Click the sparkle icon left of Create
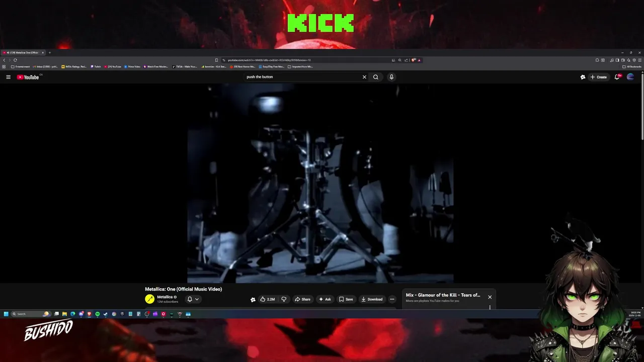Screen dimensions: 644x362 (x=583, y=77)
